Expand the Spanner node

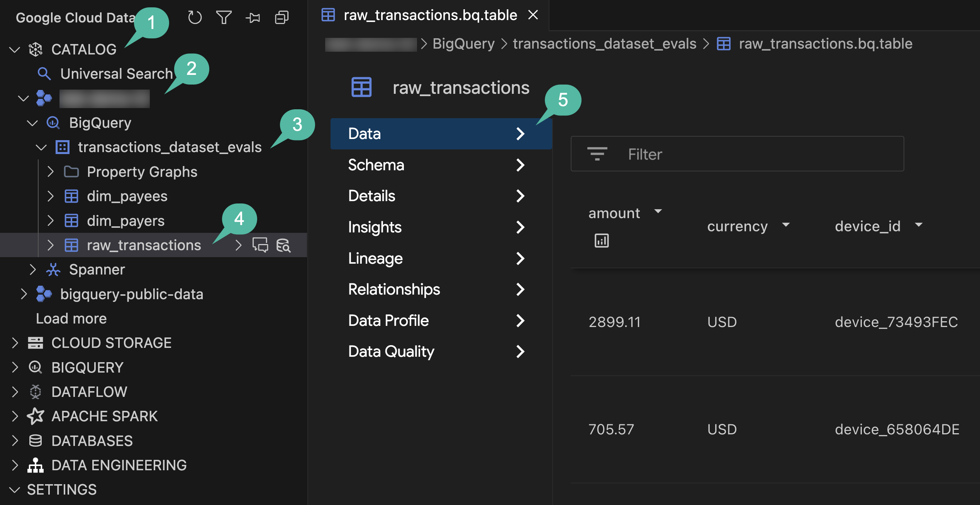[32, 269]
